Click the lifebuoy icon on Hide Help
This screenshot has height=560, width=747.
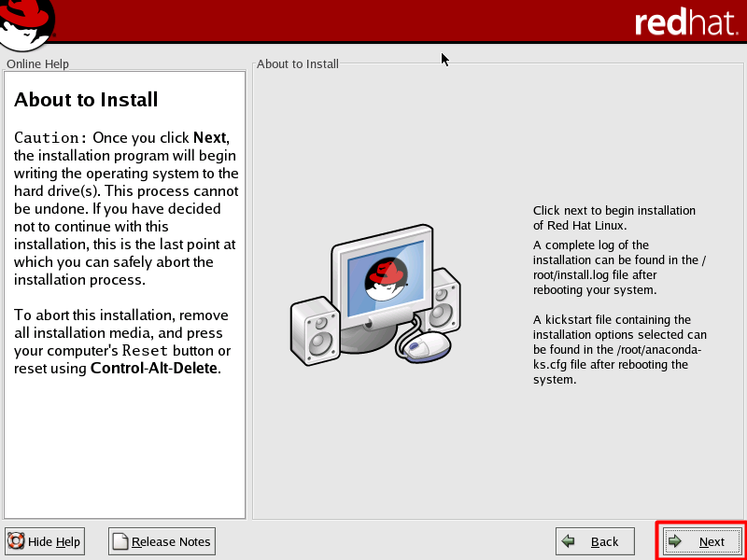click(16, 541)
